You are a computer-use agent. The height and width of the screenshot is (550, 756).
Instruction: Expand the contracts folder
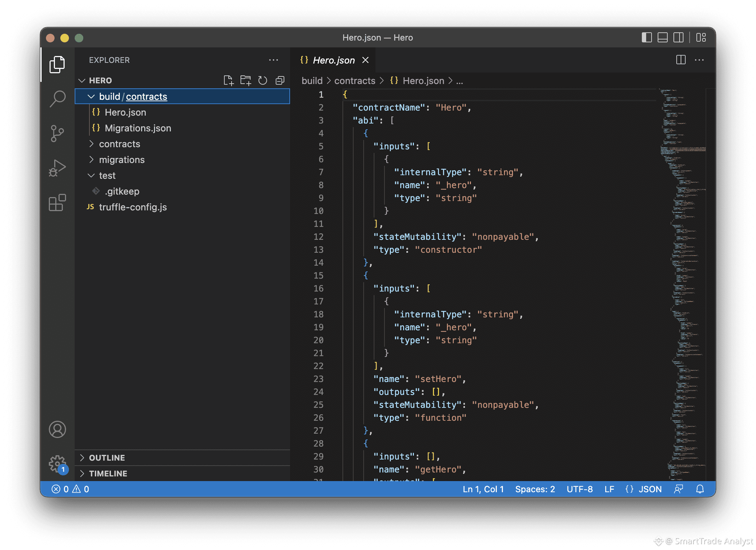119,144
